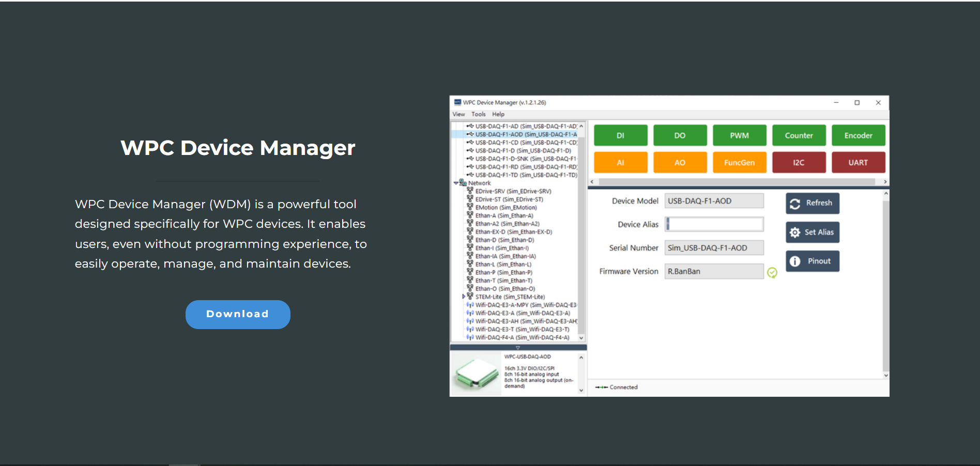
Task: Open the AO analog output panel
Action: (x=680, y=162)
